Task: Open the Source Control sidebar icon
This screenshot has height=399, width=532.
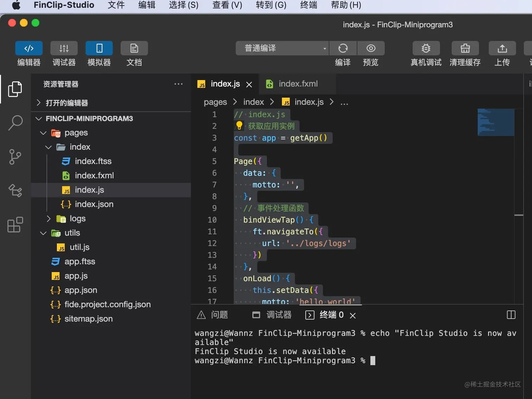Action: click(x=15, y=157)
